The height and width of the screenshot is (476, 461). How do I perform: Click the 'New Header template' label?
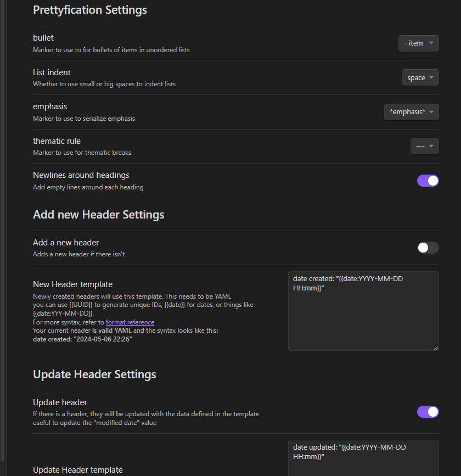tap(72, 284)
